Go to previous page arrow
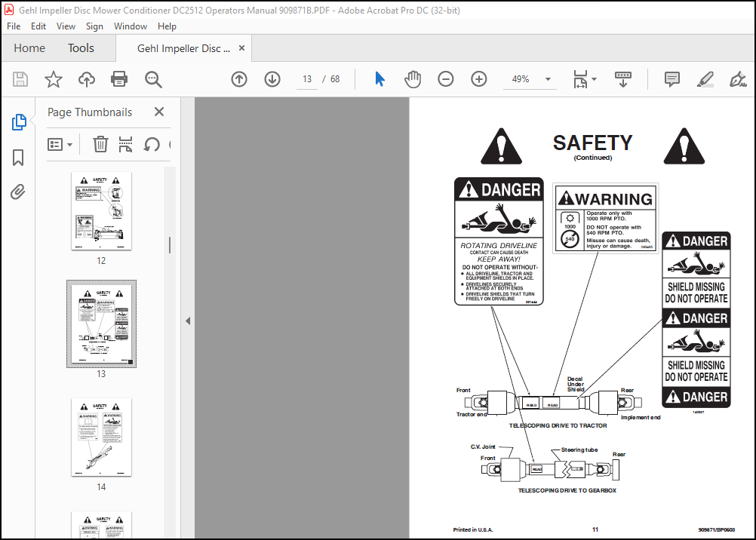 [x=239, y=79]
